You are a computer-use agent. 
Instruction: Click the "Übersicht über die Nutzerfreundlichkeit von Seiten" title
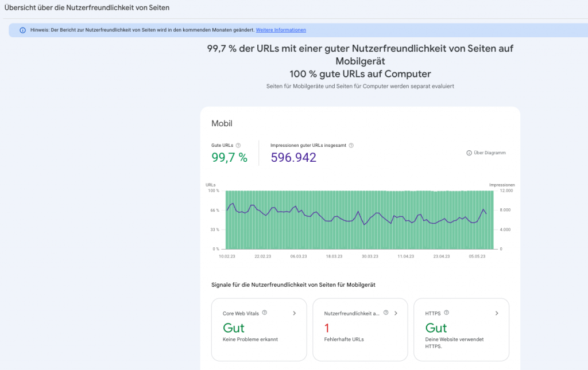coord(87,8)
